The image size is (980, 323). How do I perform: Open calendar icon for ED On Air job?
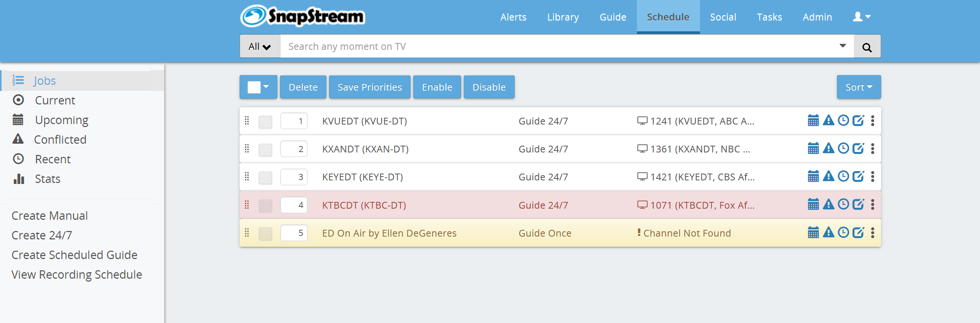coord(813,232)
